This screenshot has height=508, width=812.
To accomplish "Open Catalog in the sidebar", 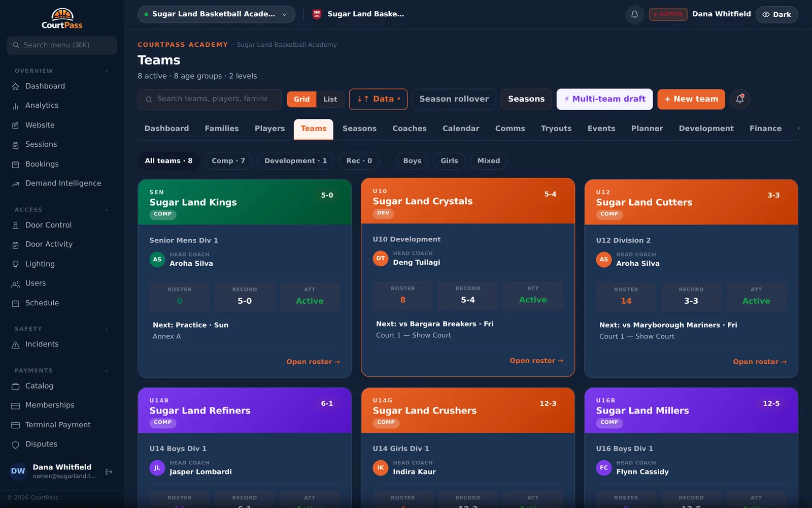I will click(x=39, y=386).
